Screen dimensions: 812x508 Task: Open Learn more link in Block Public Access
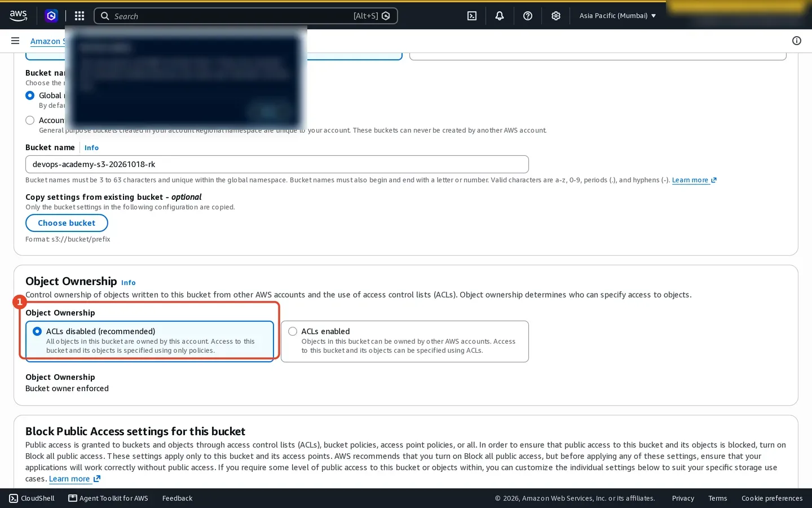[x=74, y=479]
